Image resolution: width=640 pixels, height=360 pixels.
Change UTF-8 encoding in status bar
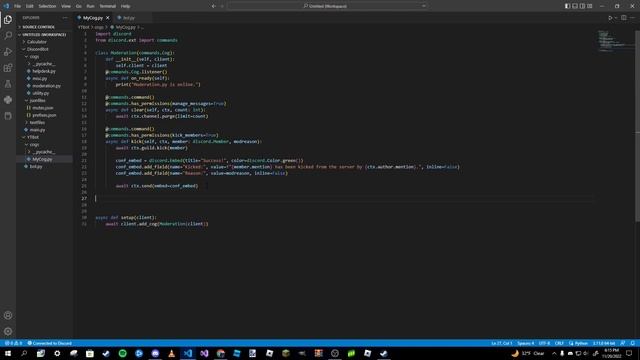544,343
